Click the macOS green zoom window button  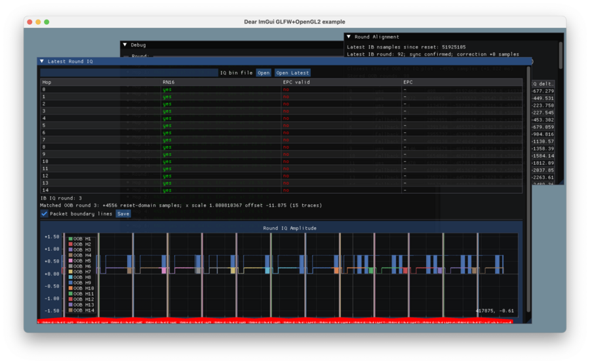click(x=47, y=22)
